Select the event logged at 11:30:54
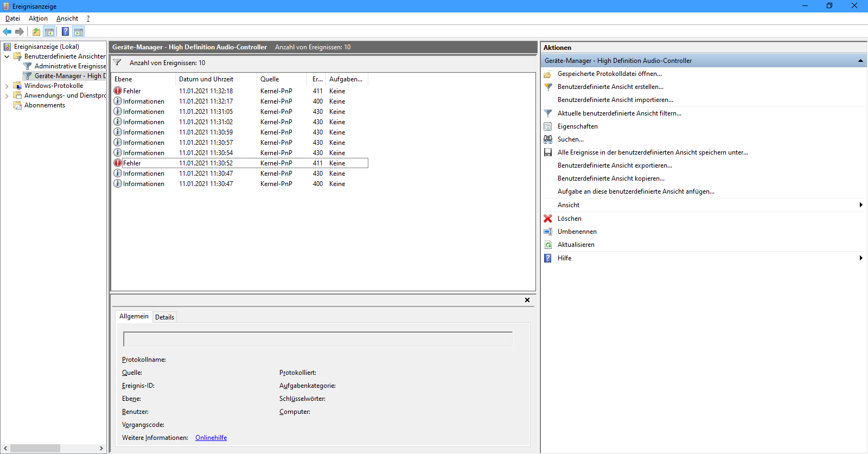Image resolution: width=868 pixels, height=454 pixels. click(240, 153)
